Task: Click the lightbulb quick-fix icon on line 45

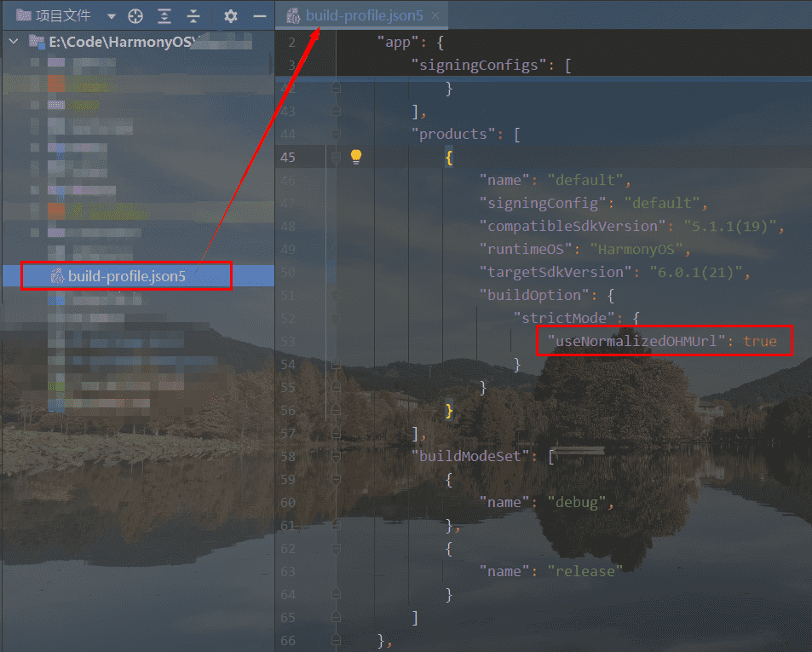Action: (356, 156)
